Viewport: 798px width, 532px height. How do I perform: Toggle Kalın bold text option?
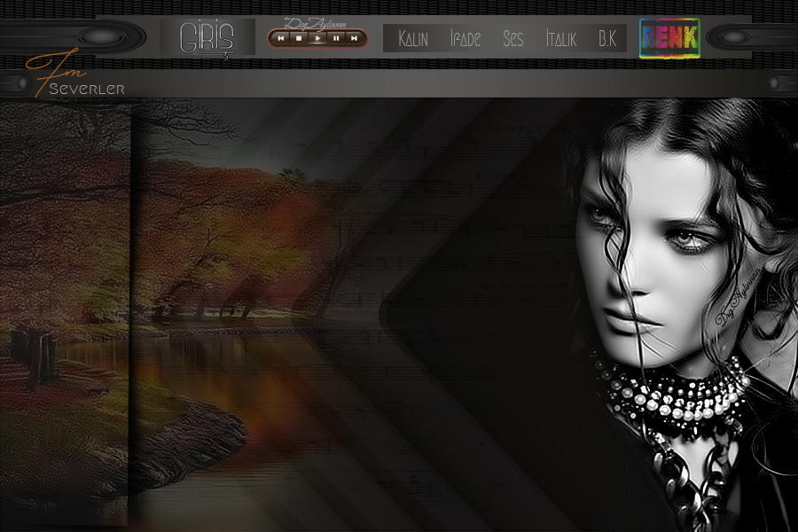point(413,39)
